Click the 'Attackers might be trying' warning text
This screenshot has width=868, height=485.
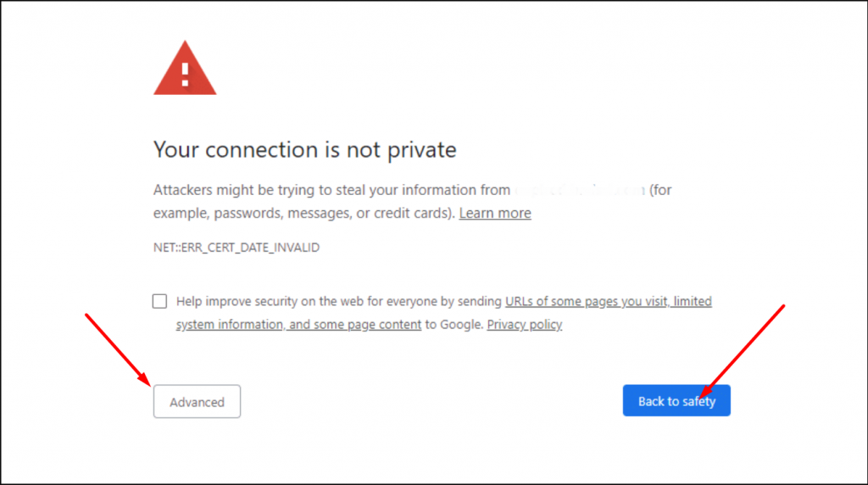(x=331, y=190)
